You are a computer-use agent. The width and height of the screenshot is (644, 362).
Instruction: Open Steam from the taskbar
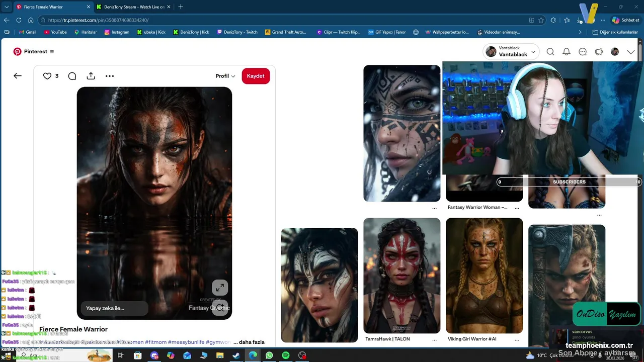click(236, 355)
